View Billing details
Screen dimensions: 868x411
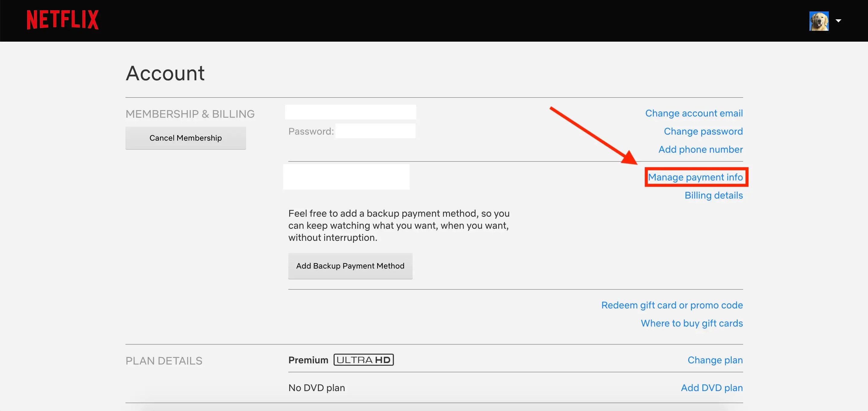click(x=713, y=195)
